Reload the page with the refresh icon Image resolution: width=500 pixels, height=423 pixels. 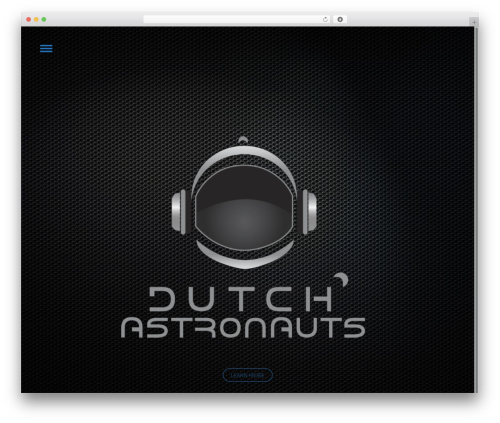[x=325, y=19]
